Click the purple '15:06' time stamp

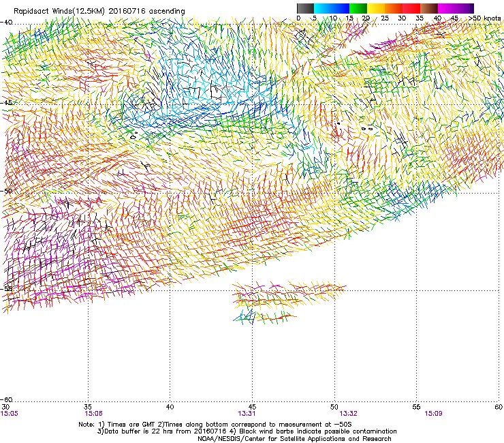(x=93, y=414)
